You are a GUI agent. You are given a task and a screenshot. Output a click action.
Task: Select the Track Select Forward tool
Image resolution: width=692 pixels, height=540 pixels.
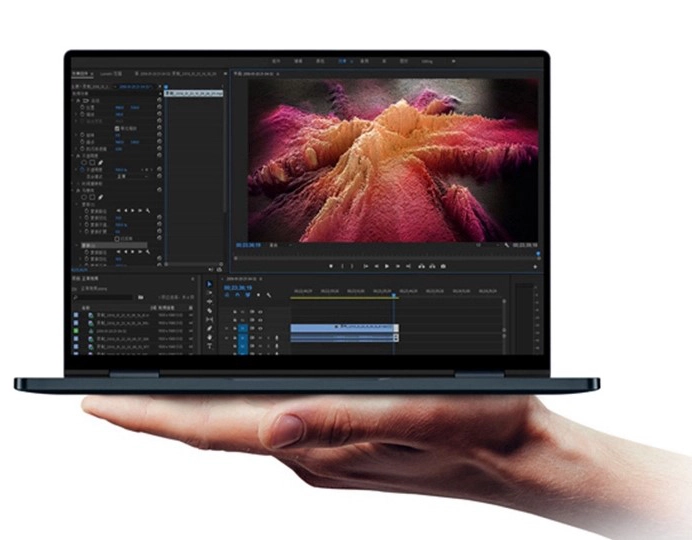pyautogui.click(x=210, y=292)
